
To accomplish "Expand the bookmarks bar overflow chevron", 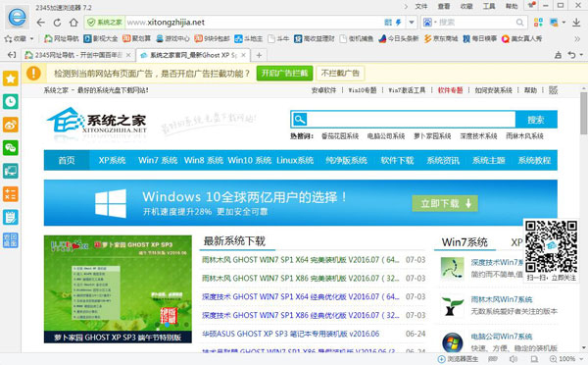I will click(577, 38).
